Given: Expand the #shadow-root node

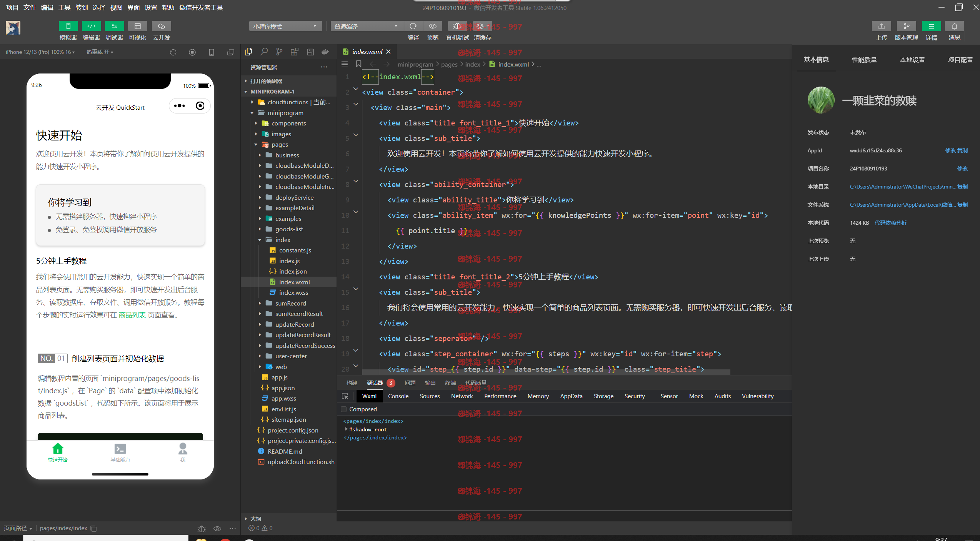Looking at the screenshot, I should point(346,429).
